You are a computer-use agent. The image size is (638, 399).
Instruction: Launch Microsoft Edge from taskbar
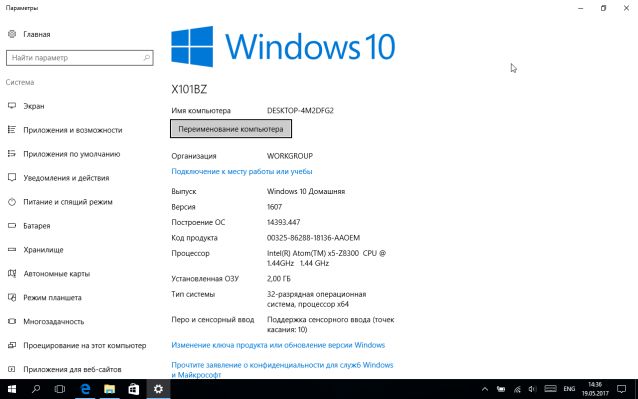point(85,389)
